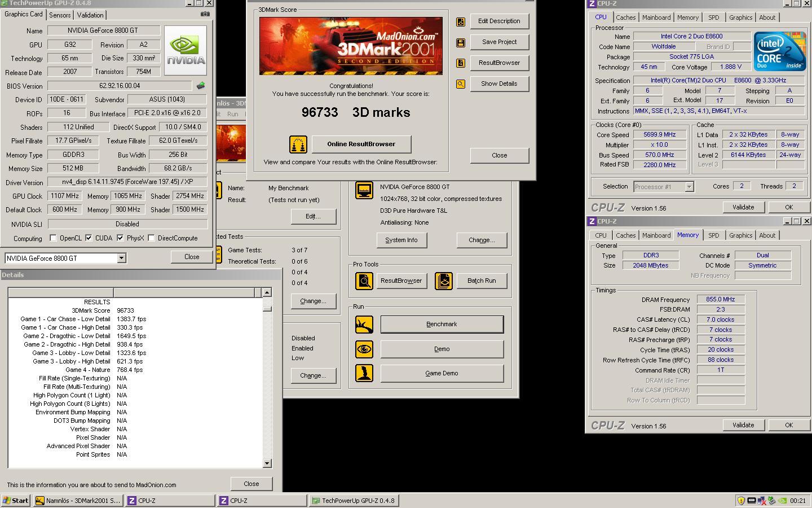Click the display settings Change button
The width and height of the screenshot is (812, 508).
coord(482,240)
